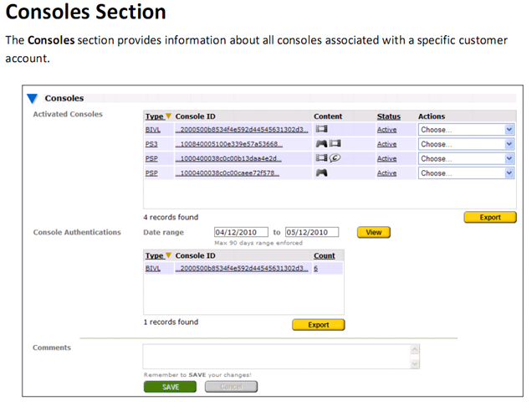
Task: Click the View button for the date range
Action: [373, 232]
